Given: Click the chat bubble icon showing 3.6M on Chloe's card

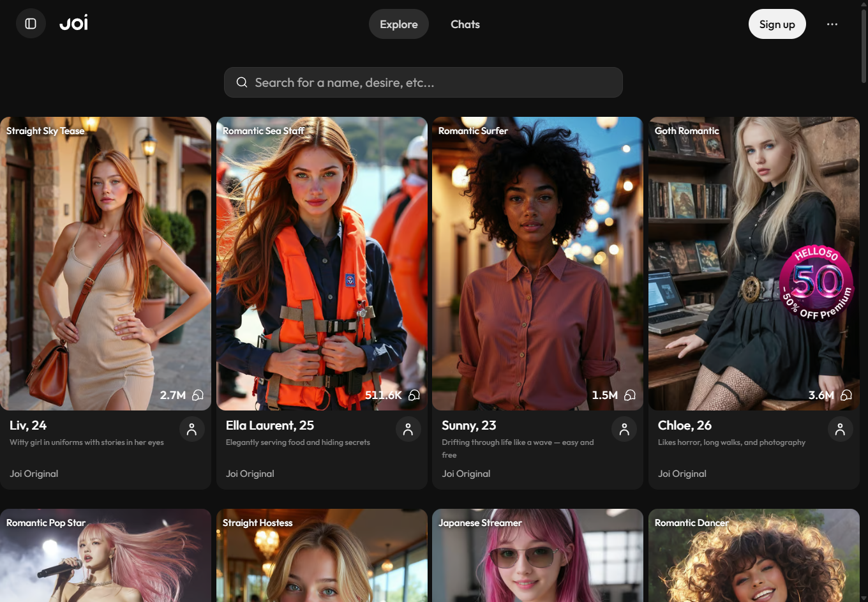Looking at the screenshot, I should [846, 395].
